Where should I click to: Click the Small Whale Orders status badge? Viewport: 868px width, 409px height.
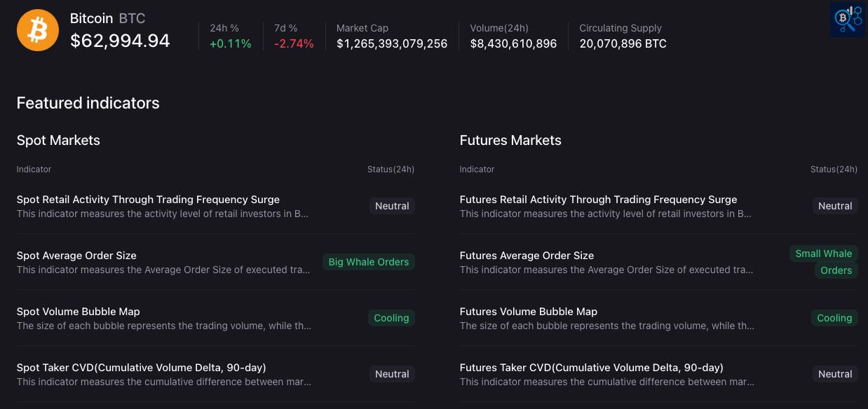click(824, 262)
